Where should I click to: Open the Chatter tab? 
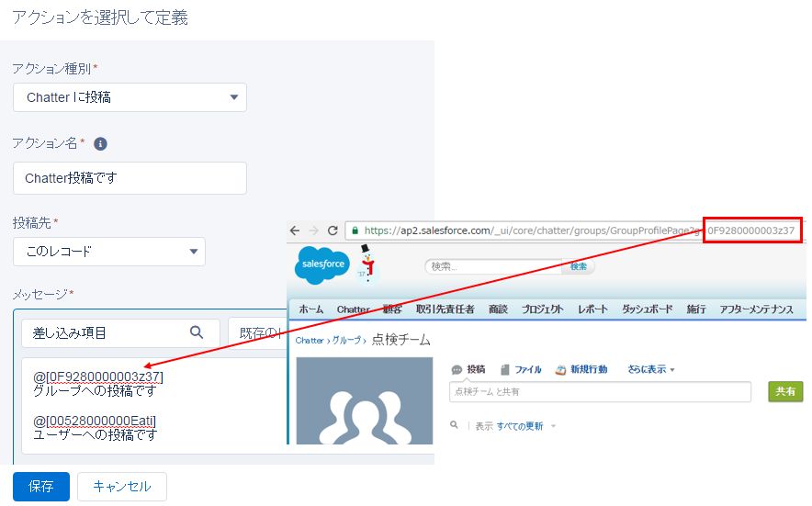click(x=353, y=309)
